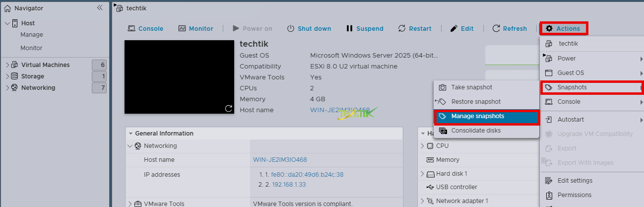Open Monitor under Host in Navigator
The height and width of the screenshot is (207, 644).
coord(31,48)
